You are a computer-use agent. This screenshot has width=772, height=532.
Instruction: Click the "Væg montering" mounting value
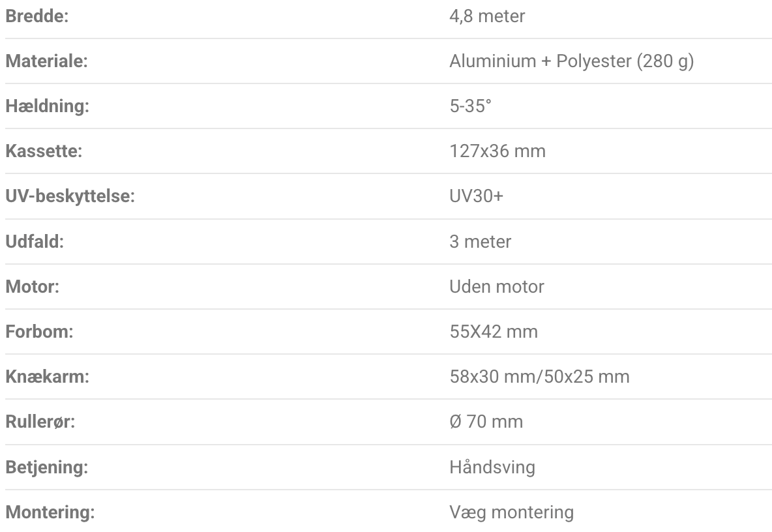point(511,512)
